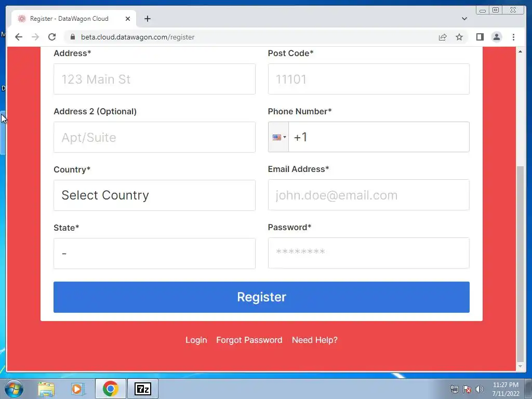The width and height of the screenshot is (532, 399).
Task: Open the share page icon
Action: point(443,37)
